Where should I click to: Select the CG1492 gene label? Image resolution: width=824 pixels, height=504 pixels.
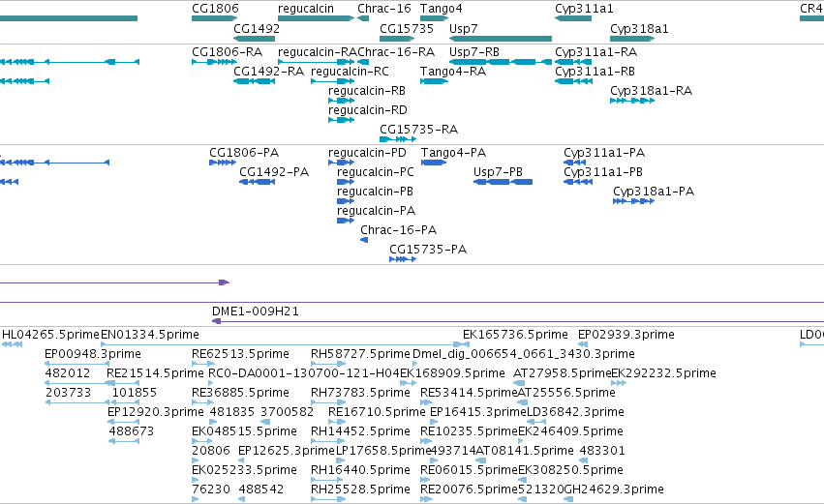point(257,28)
